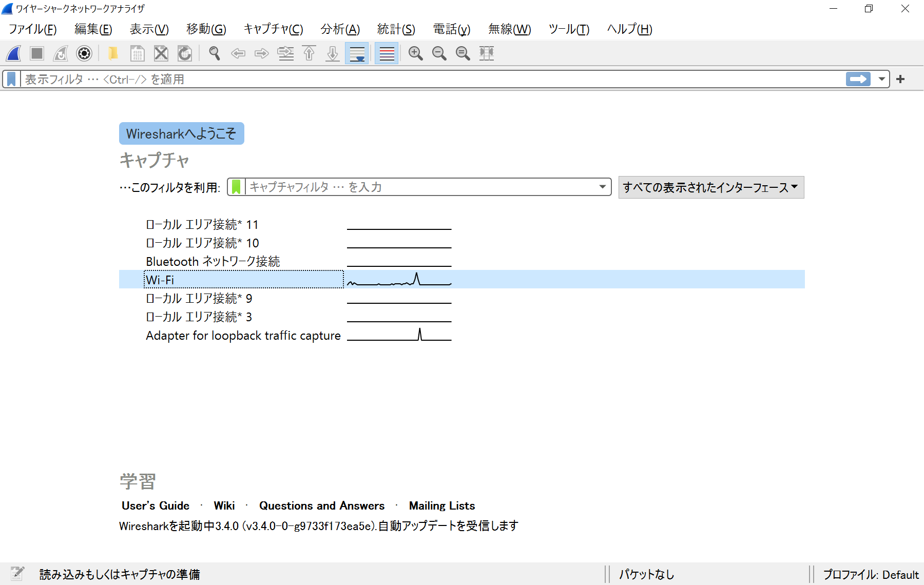
Task: Open the 表示 menu
Action: [x=149, y=29]
